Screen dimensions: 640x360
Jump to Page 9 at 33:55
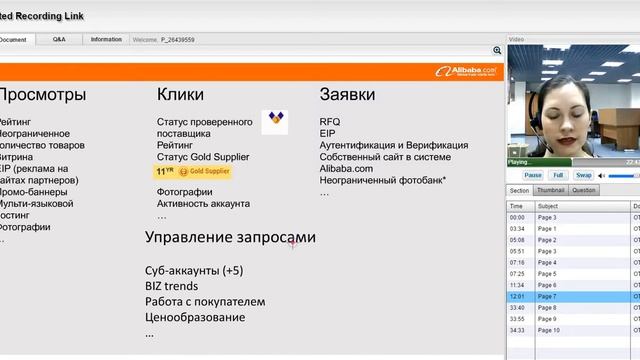(573, 319)
